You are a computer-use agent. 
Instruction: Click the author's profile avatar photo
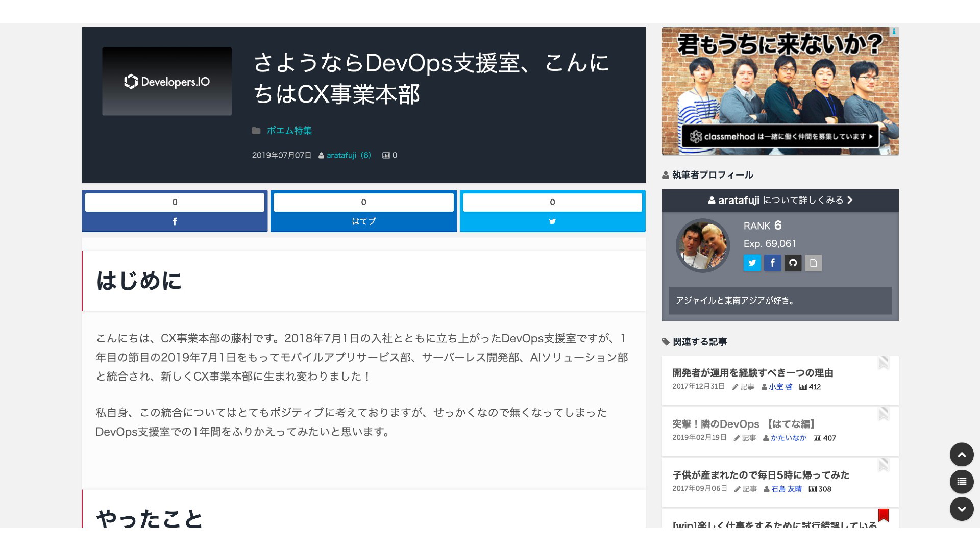point(703,245)
